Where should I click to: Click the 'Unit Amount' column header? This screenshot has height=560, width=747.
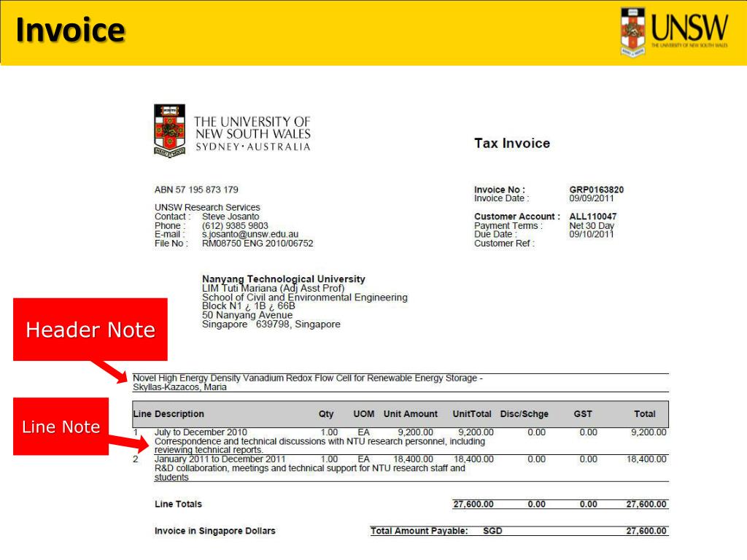click(x=411, y=414)
